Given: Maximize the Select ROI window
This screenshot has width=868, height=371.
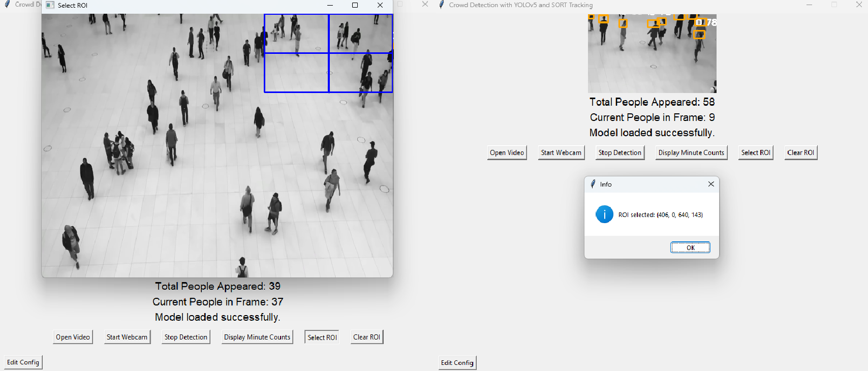Looking at the screenshot, I should 355,5.
